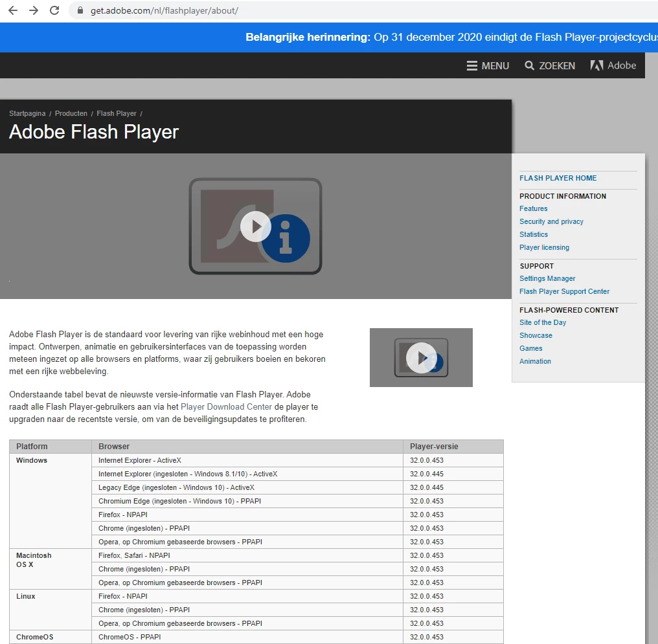Click the SUPPORT sidebar heading
This screenshot has width=658, height=644.
coord(537,266)
